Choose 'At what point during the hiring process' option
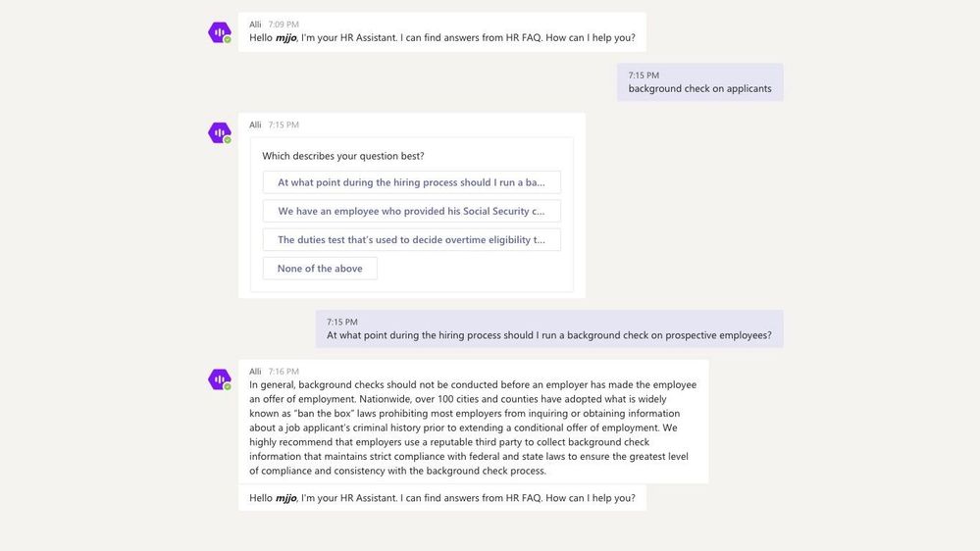This screenshot has width=980, height=551. point(412,182)
